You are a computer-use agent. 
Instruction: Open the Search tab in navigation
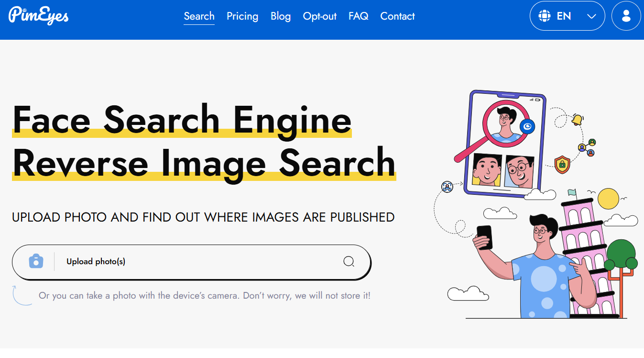point(199,16)
